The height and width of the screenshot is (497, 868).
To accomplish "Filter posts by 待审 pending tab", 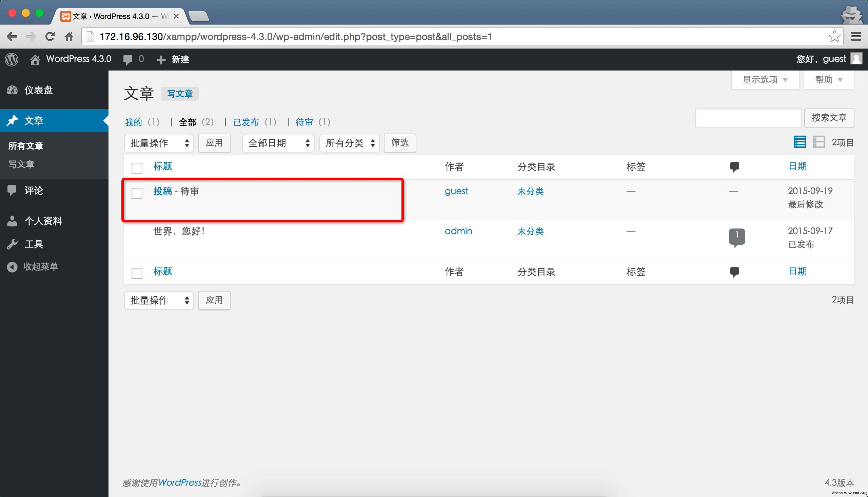I will pos(304,122).
